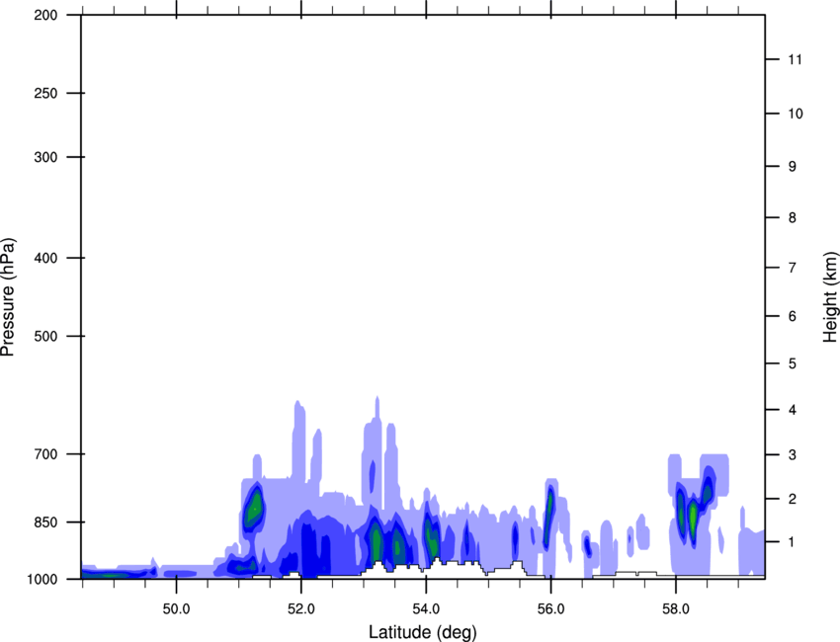This screenshot has width=840, height=642.
Task: Select the 300 pressure label
Action: (x=45, y=157)
